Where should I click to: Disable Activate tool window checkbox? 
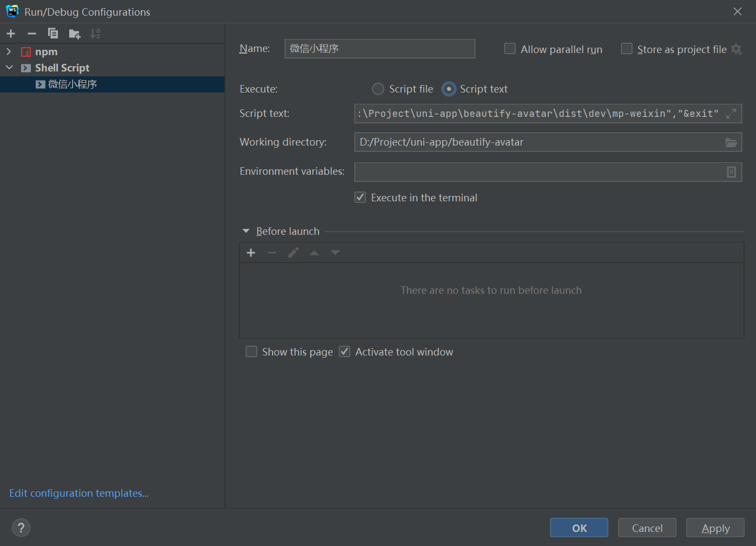pyautogui.click(x=344, y=352)
